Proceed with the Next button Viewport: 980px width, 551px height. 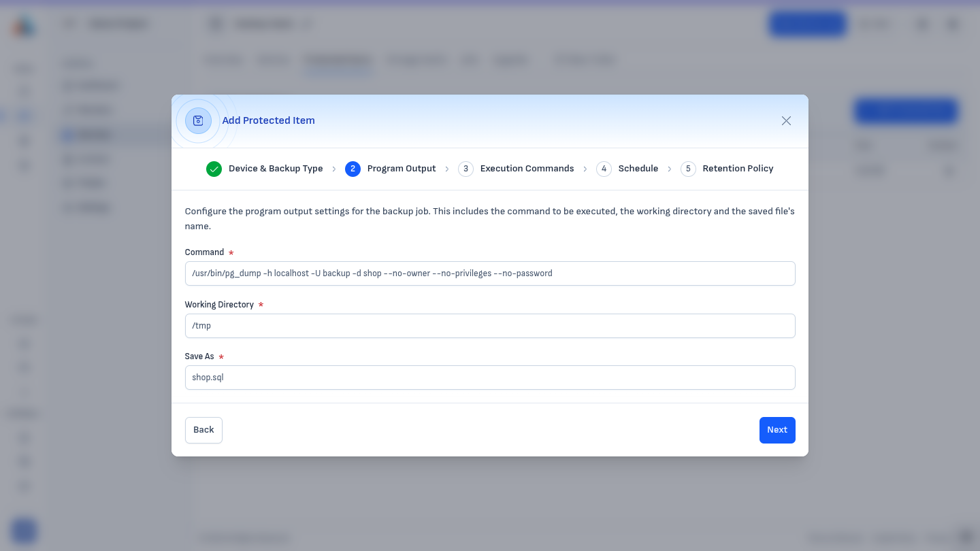point(777,430)
